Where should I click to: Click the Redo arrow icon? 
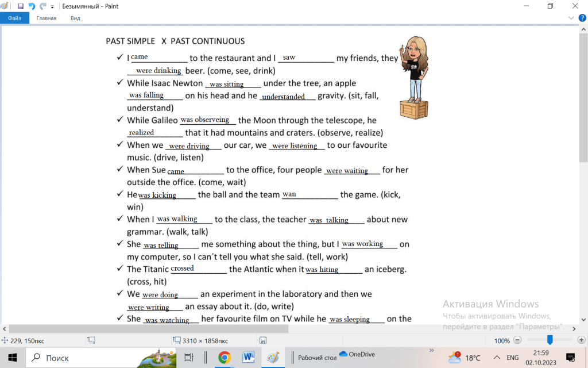coord(42,6)
